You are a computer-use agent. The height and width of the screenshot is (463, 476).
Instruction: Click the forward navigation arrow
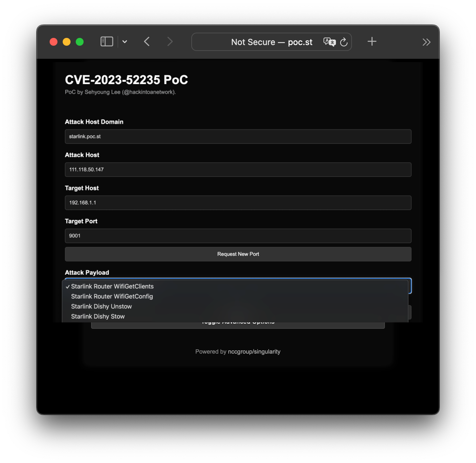(x=170, y=42)
